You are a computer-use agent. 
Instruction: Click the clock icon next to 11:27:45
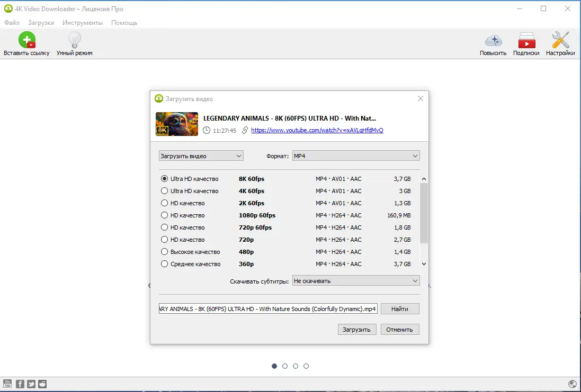coord(207,130)
